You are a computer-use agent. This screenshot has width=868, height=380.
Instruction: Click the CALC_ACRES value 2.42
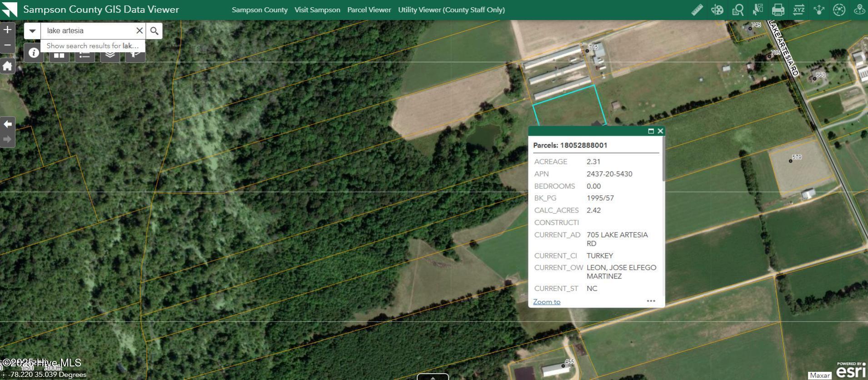594,211
